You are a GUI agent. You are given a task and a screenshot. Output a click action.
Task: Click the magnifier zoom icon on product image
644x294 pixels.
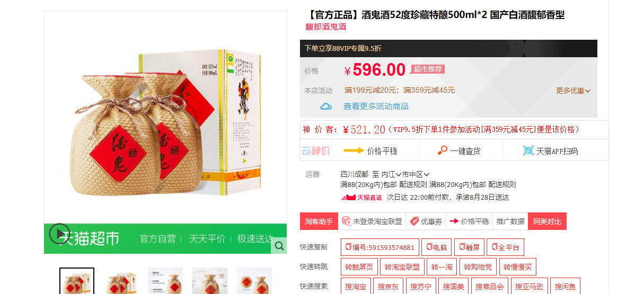point(279,246)
